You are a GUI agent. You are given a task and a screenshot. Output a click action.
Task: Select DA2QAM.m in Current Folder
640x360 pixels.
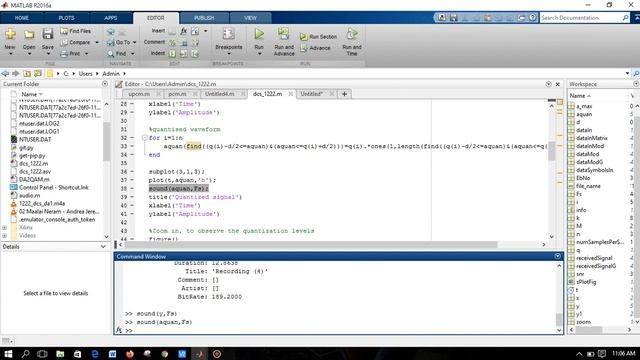34,179
